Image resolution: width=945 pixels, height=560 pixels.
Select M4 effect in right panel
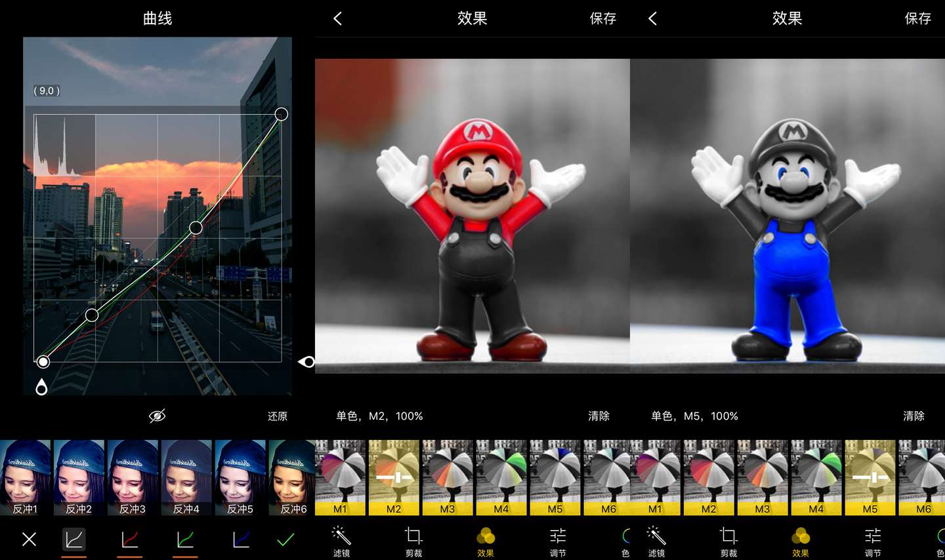(x=816, y=477)
